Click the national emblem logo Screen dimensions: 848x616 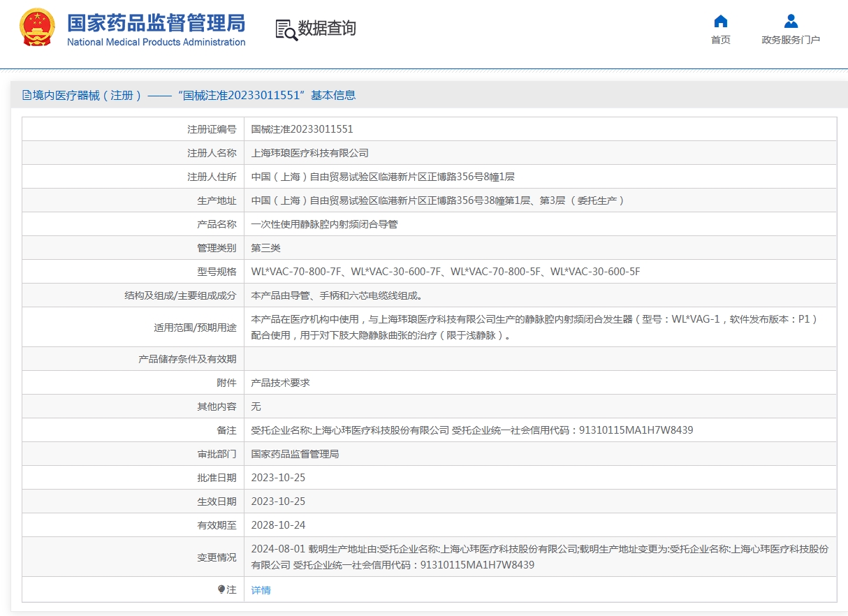[x=37, y=27]
